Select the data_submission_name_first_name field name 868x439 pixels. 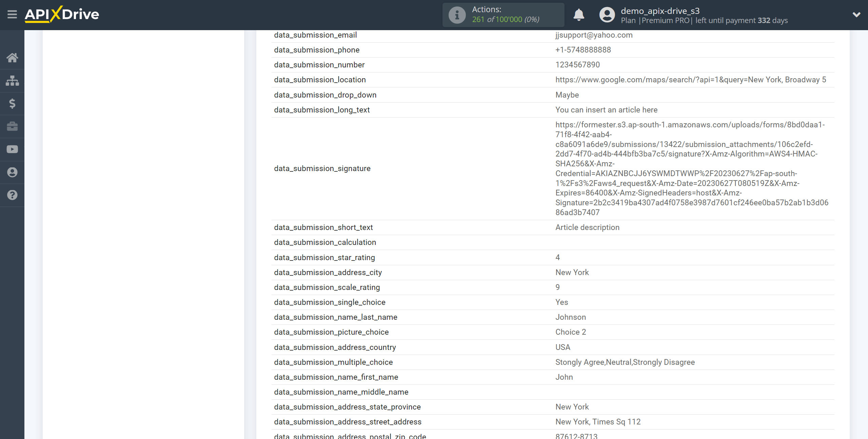point(336,377)
